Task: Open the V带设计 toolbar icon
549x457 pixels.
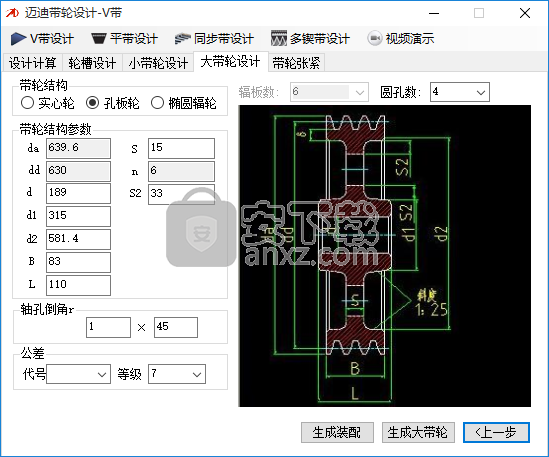Action: 18,39
